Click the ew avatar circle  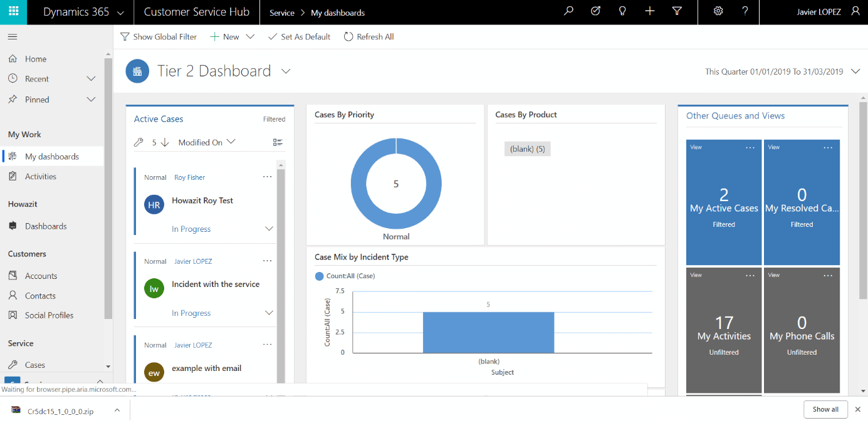tap(154, 372)
